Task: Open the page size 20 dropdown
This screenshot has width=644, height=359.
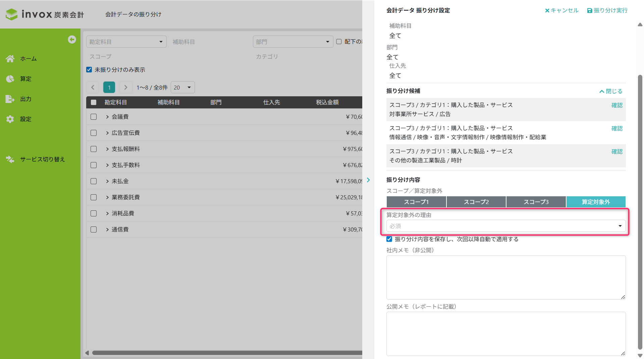Action: coord(183,88)
